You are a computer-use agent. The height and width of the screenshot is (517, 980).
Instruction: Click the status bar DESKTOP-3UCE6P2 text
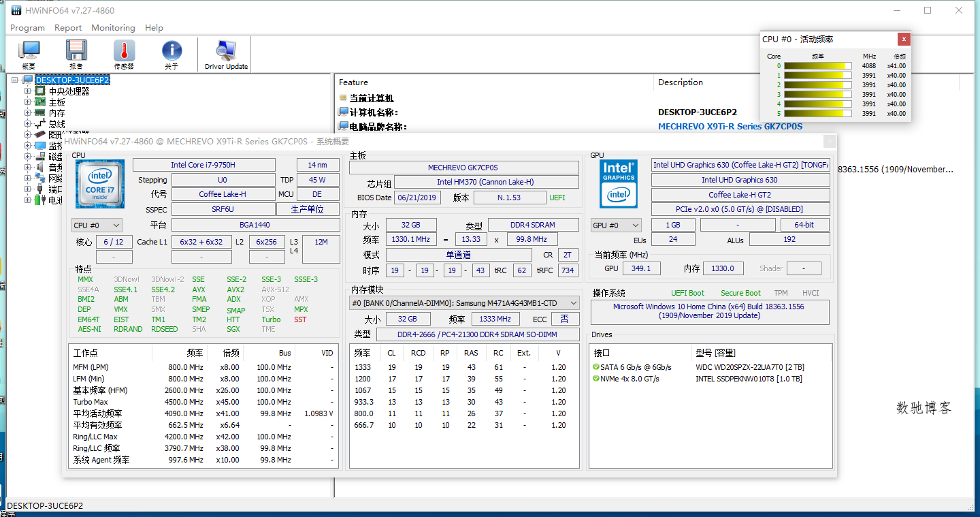pos(45,506)
